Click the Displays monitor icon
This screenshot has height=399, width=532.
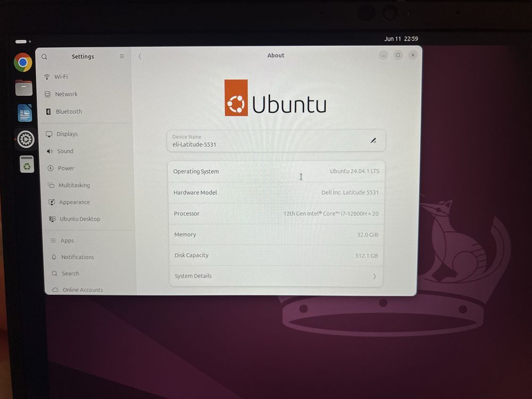pos(49,134)
